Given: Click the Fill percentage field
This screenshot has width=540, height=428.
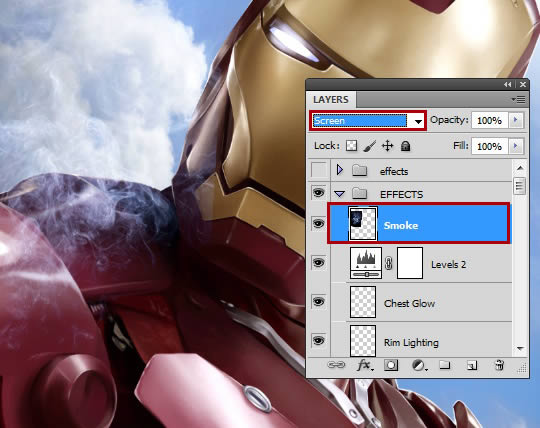Looking at the screenshot, I should [x=489, y=146].
